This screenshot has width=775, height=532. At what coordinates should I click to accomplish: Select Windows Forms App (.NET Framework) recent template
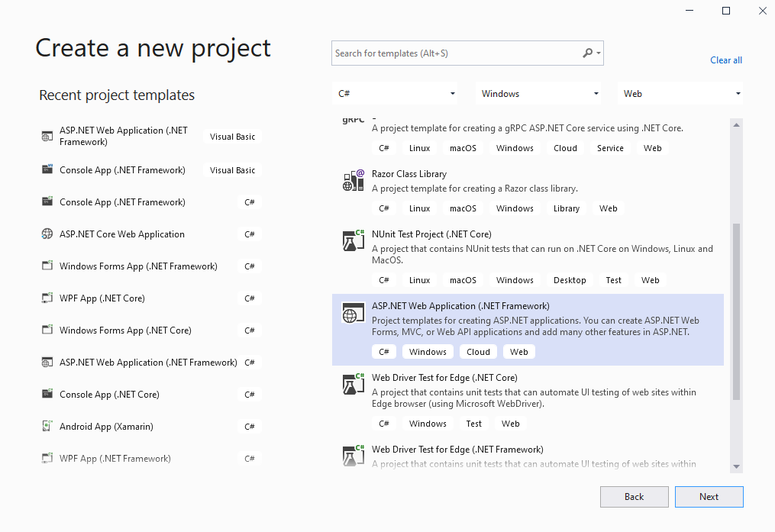click(138, 266)
